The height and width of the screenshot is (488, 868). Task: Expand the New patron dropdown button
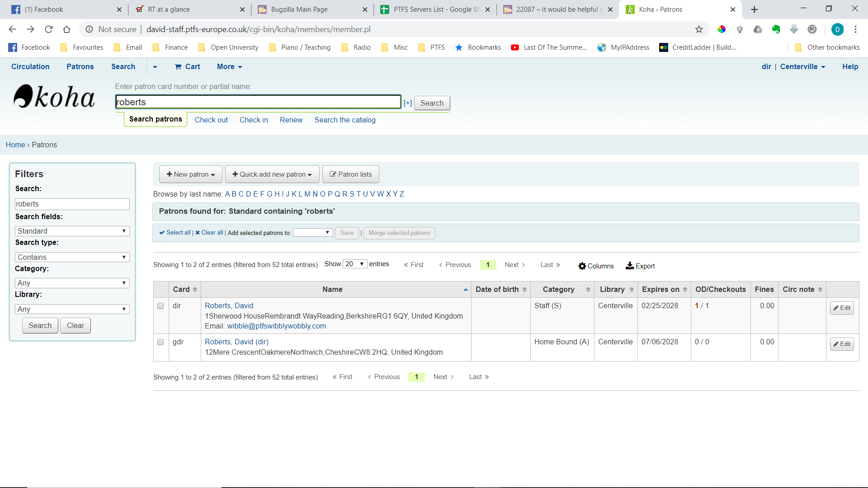191,174
